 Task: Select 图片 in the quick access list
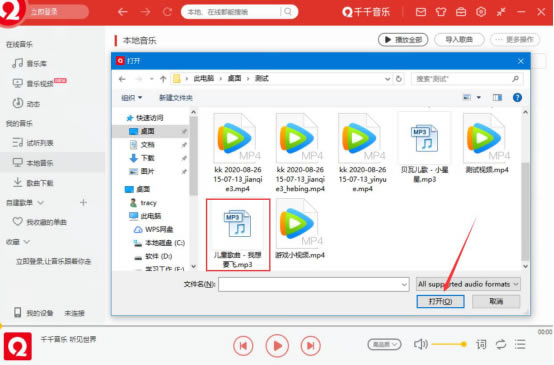pyautogui.click(x=142, y=171)
